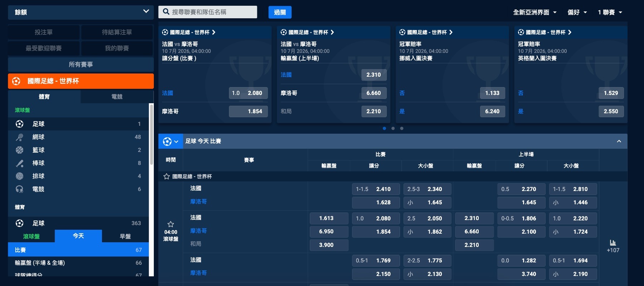
Task: Collapse the 足球 今天 比賽 section
Action: [x=619, y=142]
